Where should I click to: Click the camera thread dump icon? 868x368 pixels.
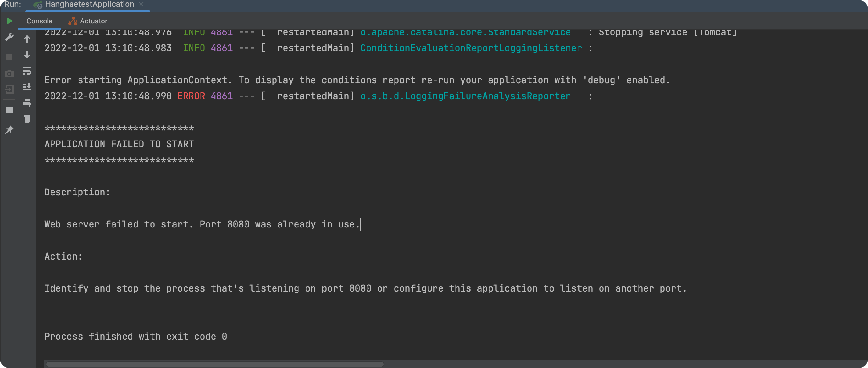10,74
